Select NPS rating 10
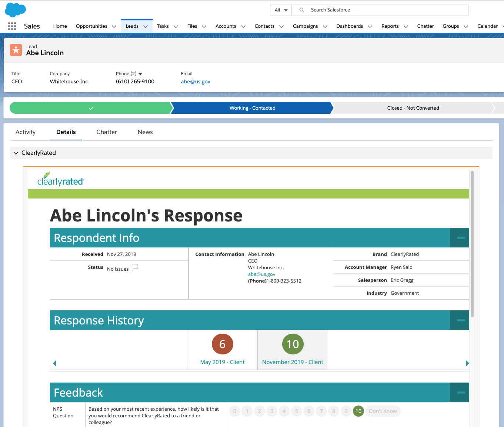This screenshot has width=504, height=427. point(358,411)
